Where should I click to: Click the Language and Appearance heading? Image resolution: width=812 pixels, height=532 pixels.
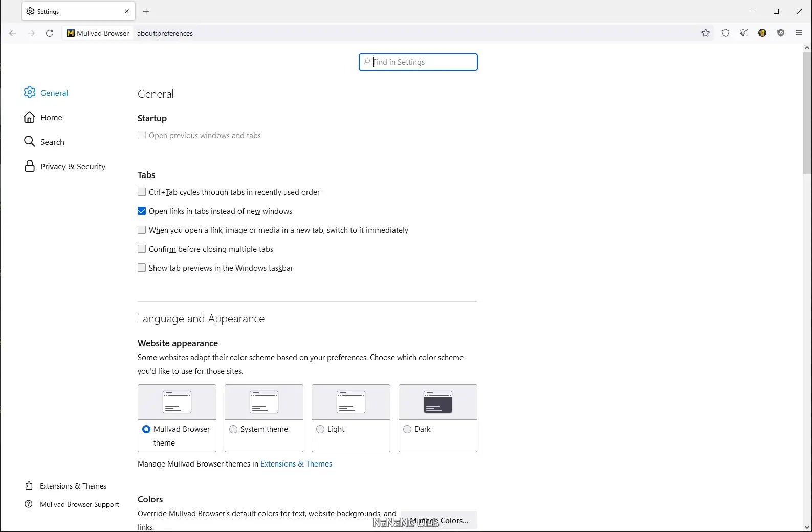(x=201, y=319)
